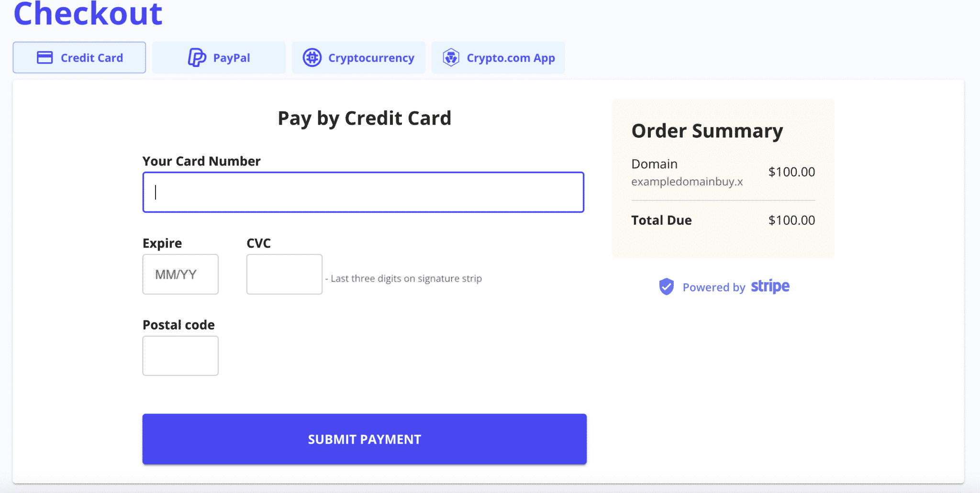This screenshot has width=980, height=493.
Task: Switch to the Crypto.com App tab
Action: 498,57
